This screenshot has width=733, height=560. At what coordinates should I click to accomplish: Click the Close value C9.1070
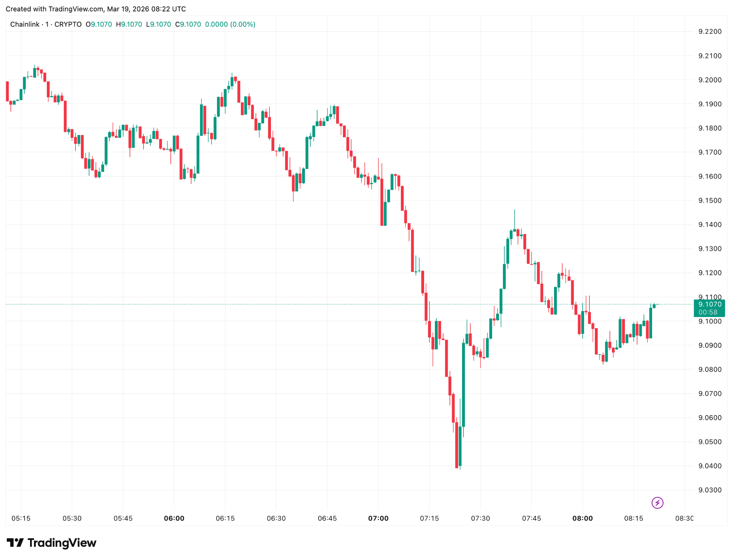(x=188, y=24)
